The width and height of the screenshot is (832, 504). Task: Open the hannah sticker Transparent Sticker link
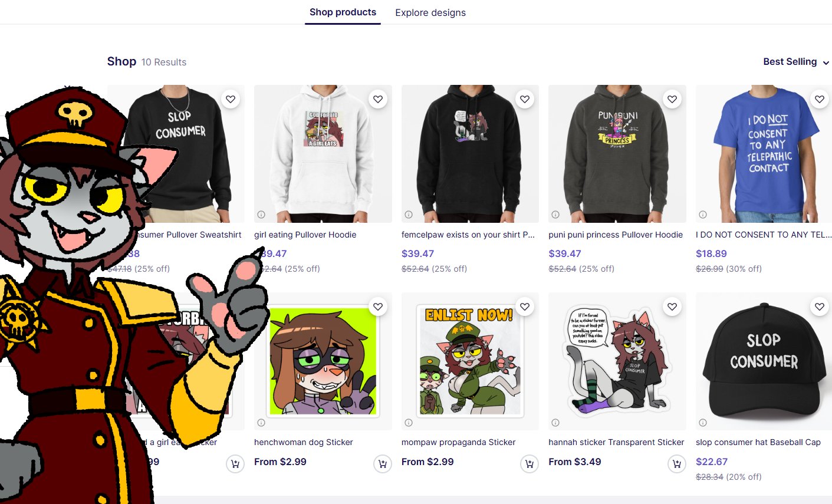616,442
